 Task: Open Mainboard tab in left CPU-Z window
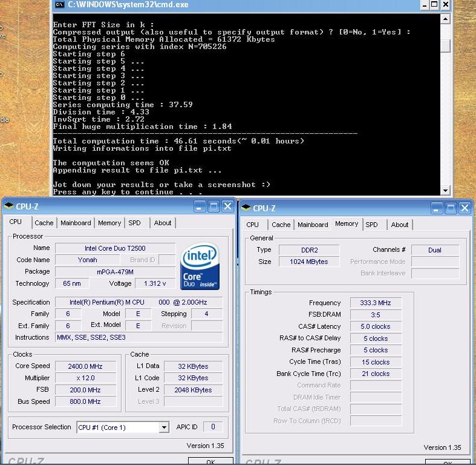click(x=76, y=223)
